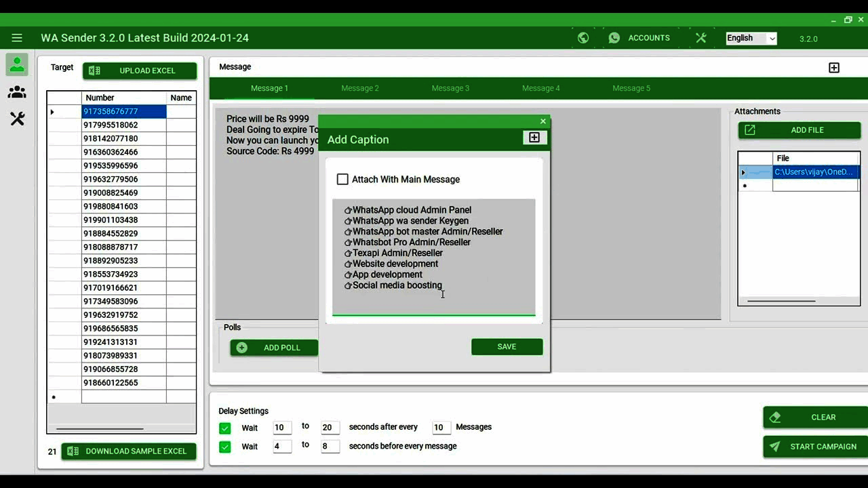868x488 pixels.
Task: Click the plus icon in Add Caption dialog
Action: [x=534, y=137]
